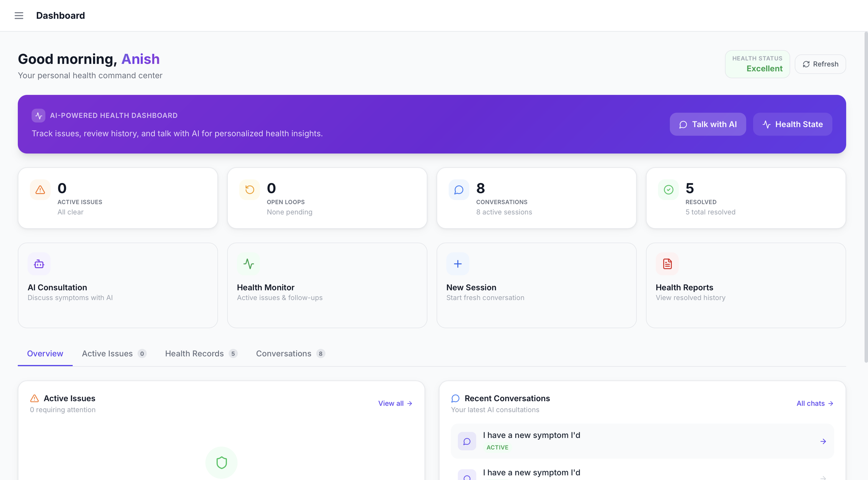Open Health Reports document icon
868x480 pixels.
667,264
